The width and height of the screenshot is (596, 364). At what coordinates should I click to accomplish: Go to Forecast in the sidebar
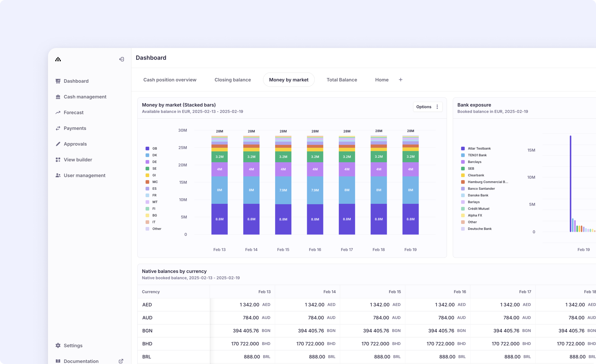point(73,113)
